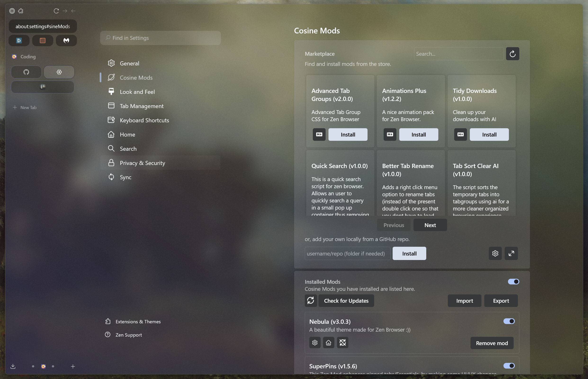Install the Animations Plus mod
The height and width of the screenshot is (379, 588).
coord(418,134)
